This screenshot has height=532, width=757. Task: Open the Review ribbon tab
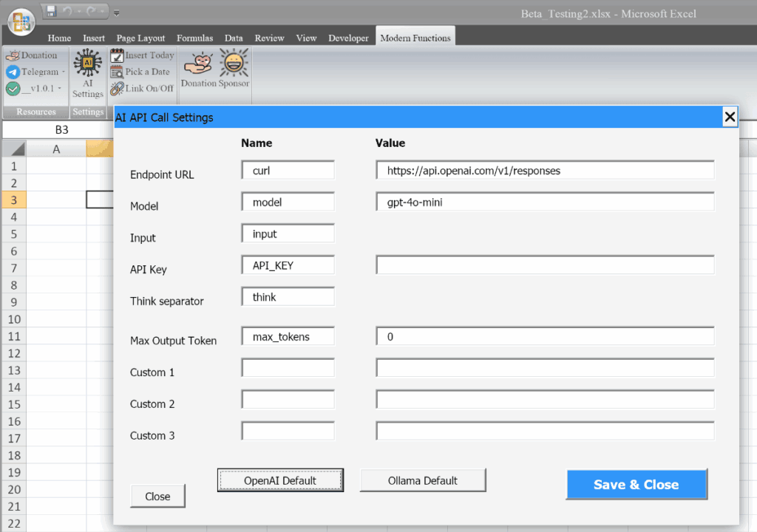pos(269,38)
